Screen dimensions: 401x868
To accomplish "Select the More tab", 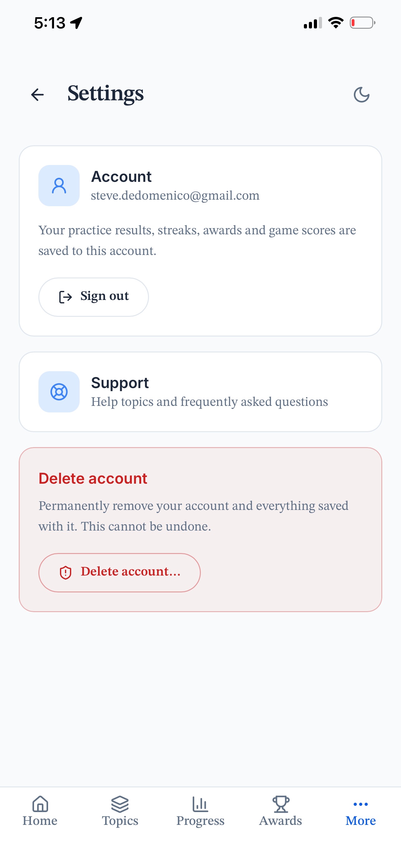I will (x=361, y=811).
